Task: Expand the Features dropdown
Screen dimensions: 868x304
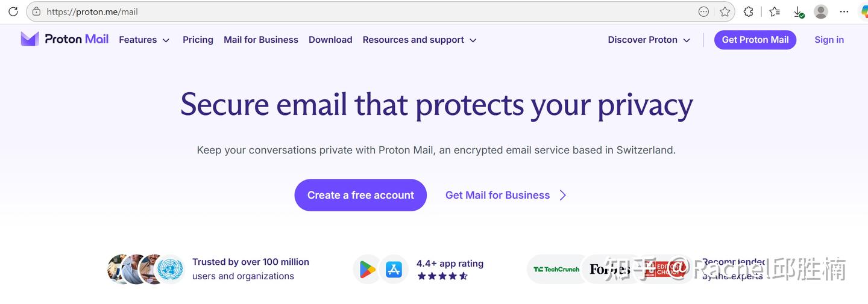Action: pyautogui.click(x=145, y=40)
